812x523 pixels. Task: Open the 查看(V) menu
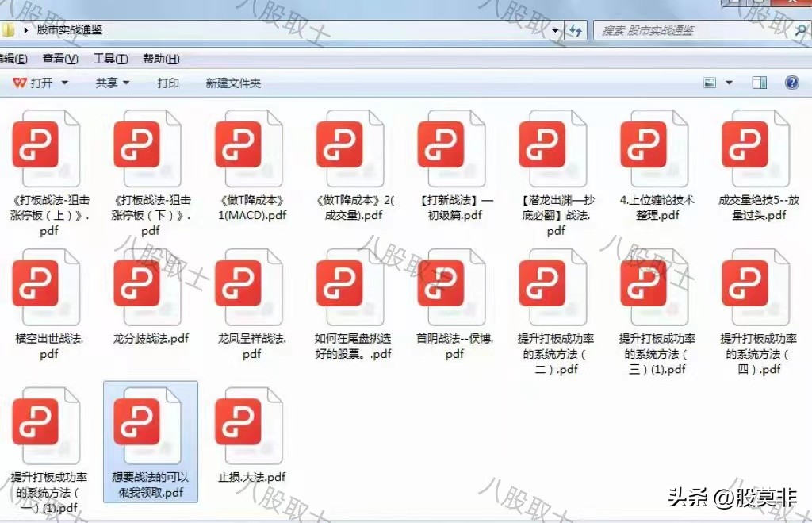[x=59, y=58]
